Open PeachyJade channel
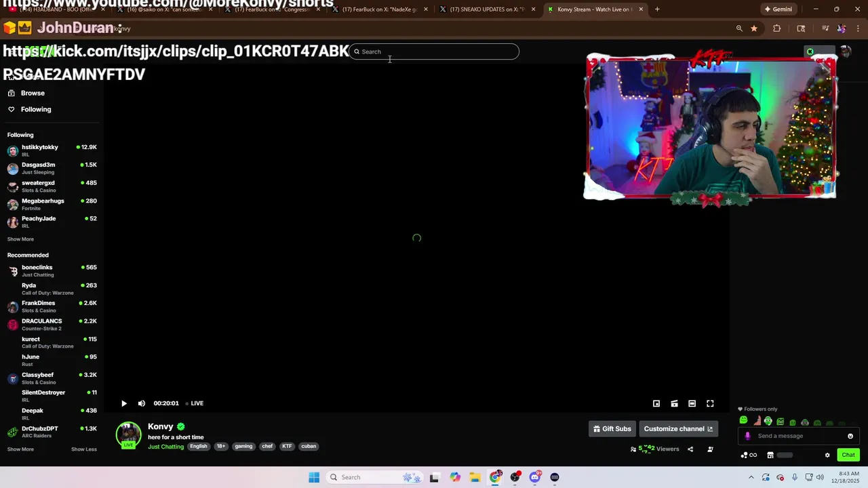 [52, 222]
